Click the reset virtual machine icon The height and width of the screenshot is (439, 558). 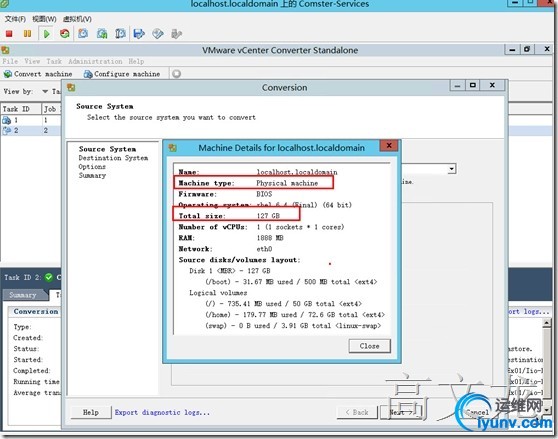tap(65, 34)
